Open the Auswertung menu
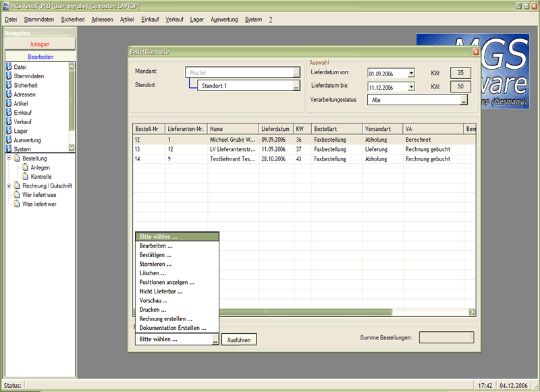 224,20
